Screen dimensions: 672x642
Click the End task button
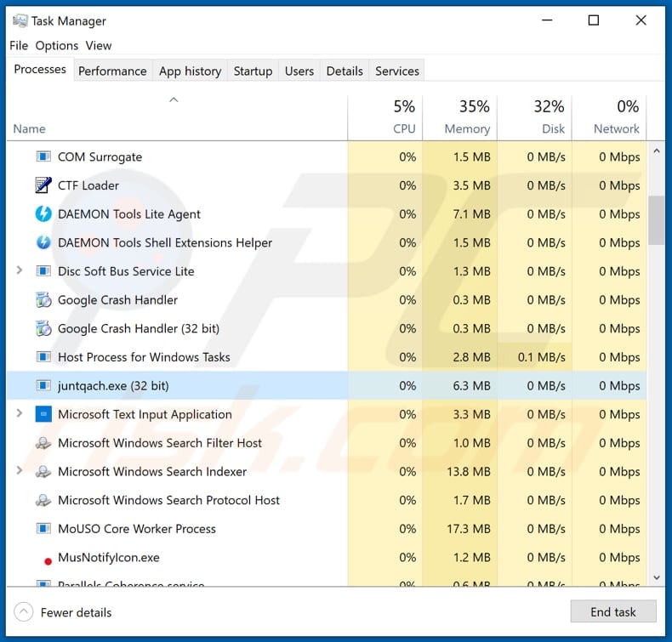pos(613,611)
